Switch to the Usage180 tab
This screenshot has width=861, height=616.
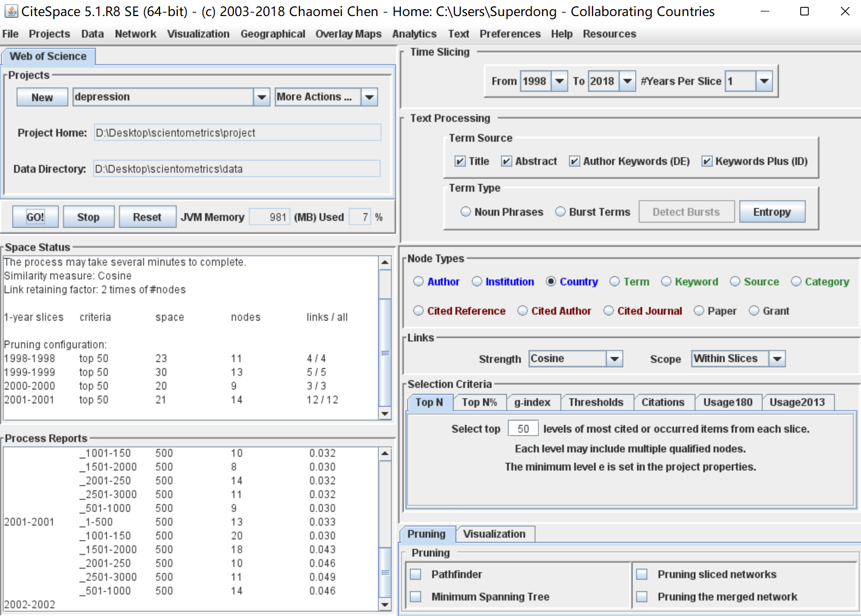coord(728,402)
